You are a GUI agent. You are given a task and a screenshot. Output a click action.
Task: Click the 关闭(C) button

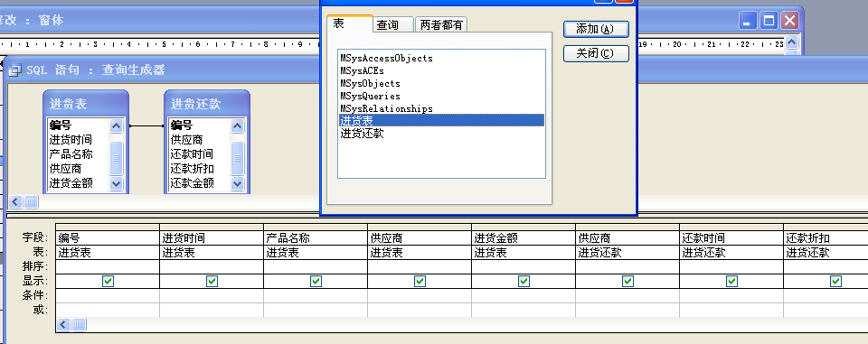pos(596,53)
